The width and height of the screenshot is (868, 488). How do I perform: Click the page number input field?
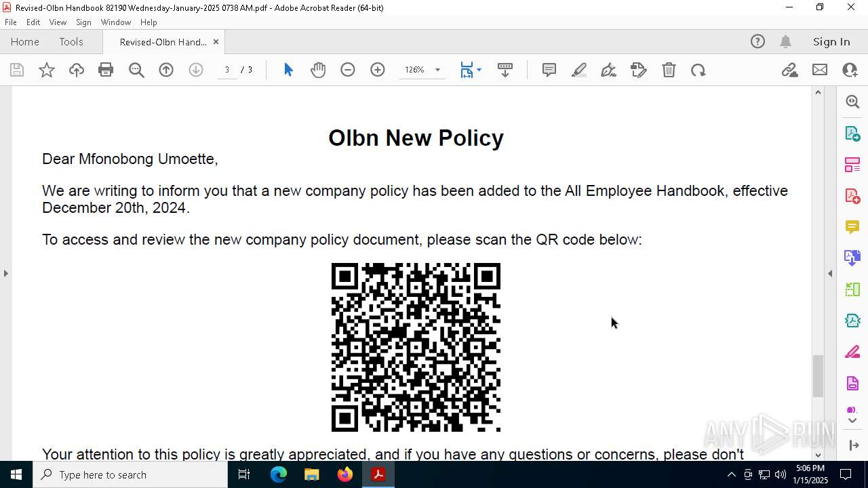[x=227, y=70]
